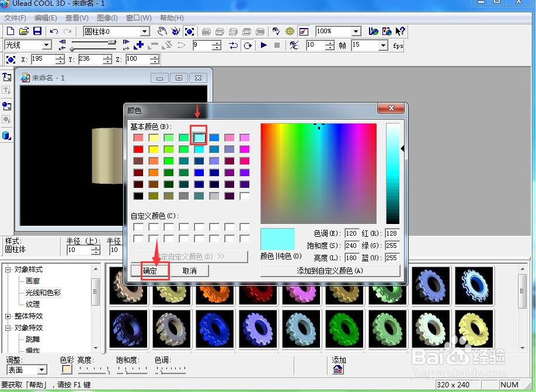Click the Save disk icon

coord(37,32)
